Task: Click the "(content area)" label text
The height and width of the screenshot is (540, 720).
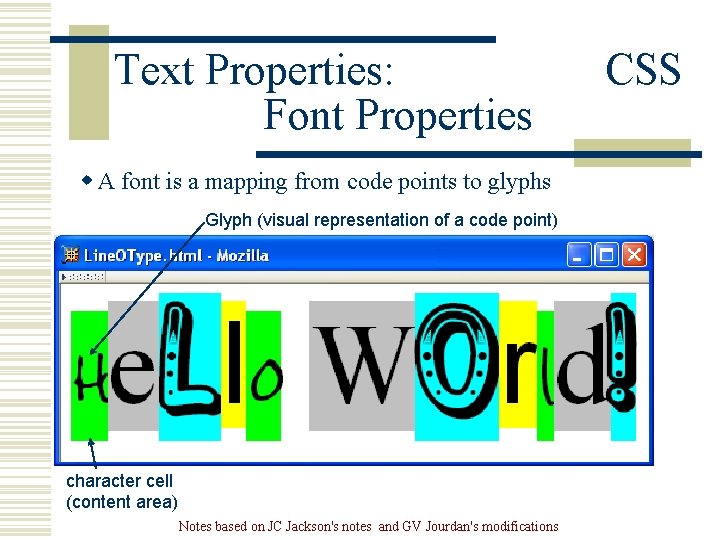Action: (x=122, y=502)
